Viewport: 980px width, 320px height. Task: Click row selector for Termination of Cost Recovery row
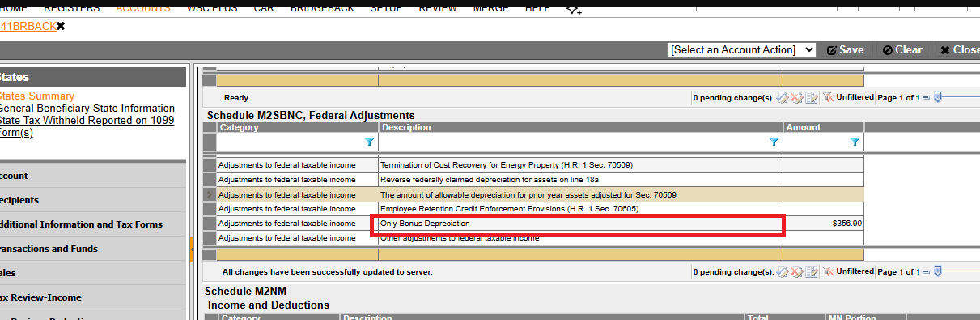pyautogui.click(x=210, y=164)
